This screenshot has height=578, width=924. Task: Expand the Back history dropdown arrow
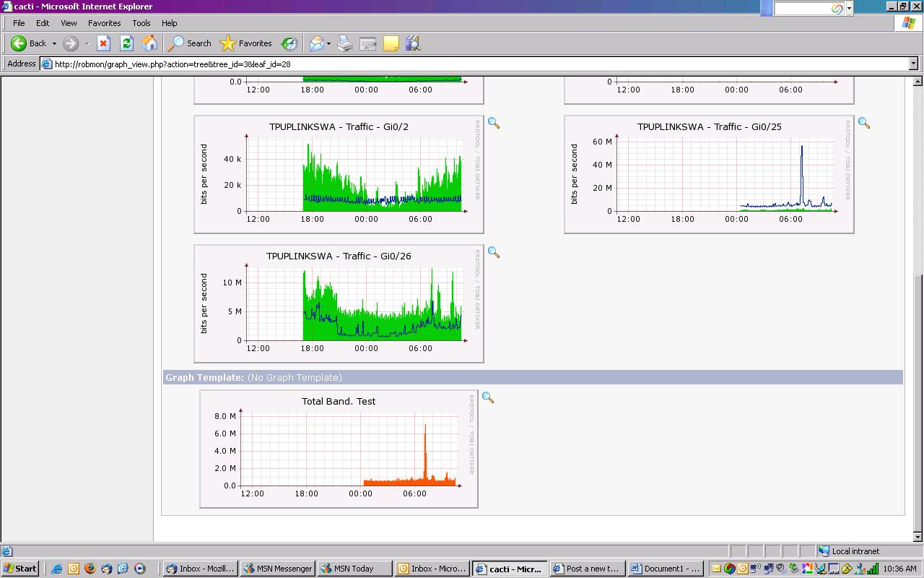pyautogui.click(x=54, y=43)
